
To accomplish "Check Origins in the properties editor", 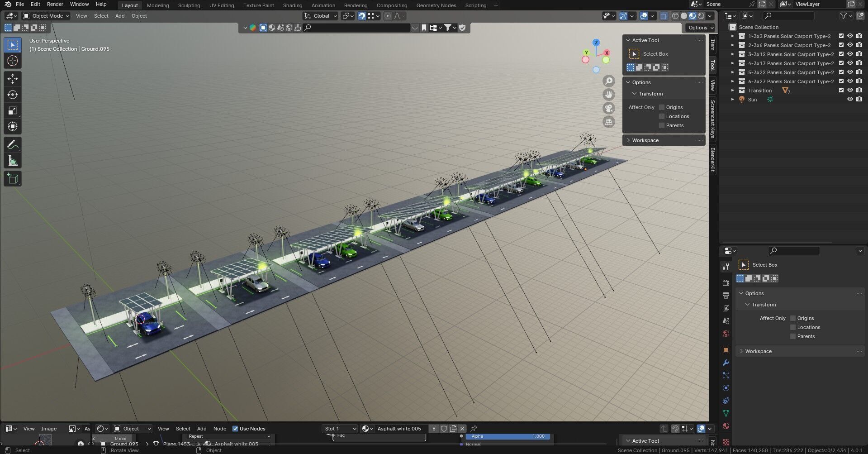I will click(793, 318).
